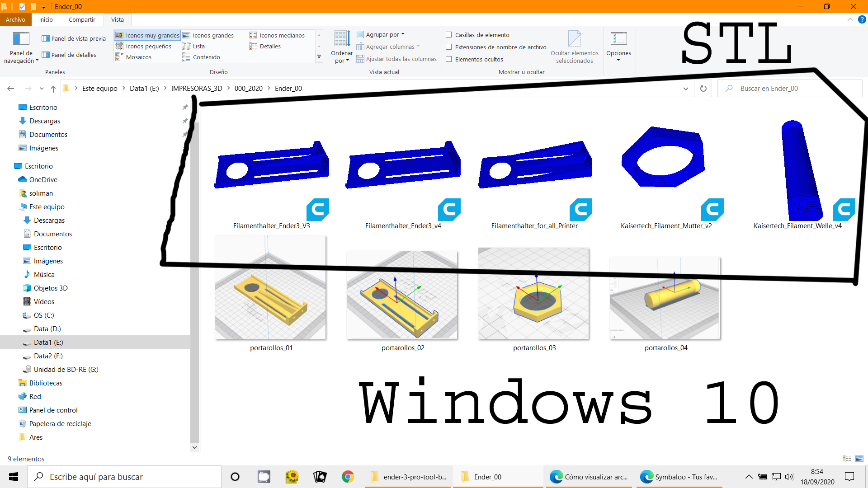Toggle Extensiones de nombre de archivo checkbox
Viewport: 868px width, 488px height.
click(449, 47)
